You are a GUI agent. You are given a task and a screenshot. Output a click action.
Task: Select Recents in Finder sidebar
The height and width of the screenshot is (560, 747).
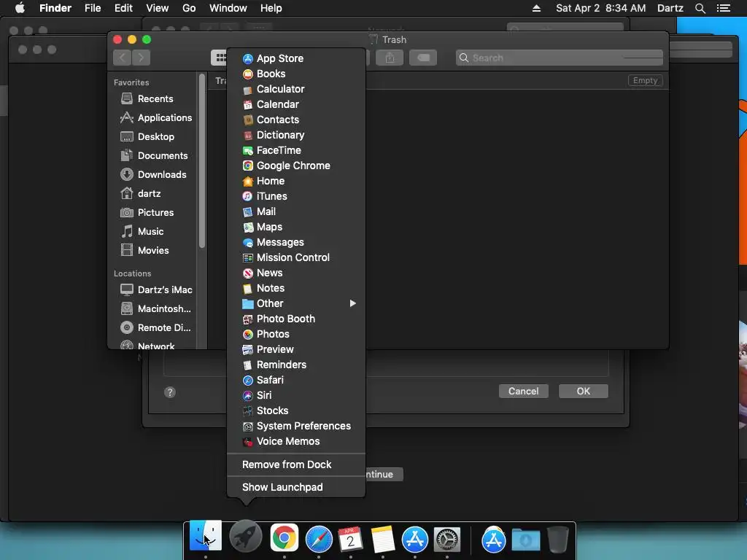(x=155, y=98)
